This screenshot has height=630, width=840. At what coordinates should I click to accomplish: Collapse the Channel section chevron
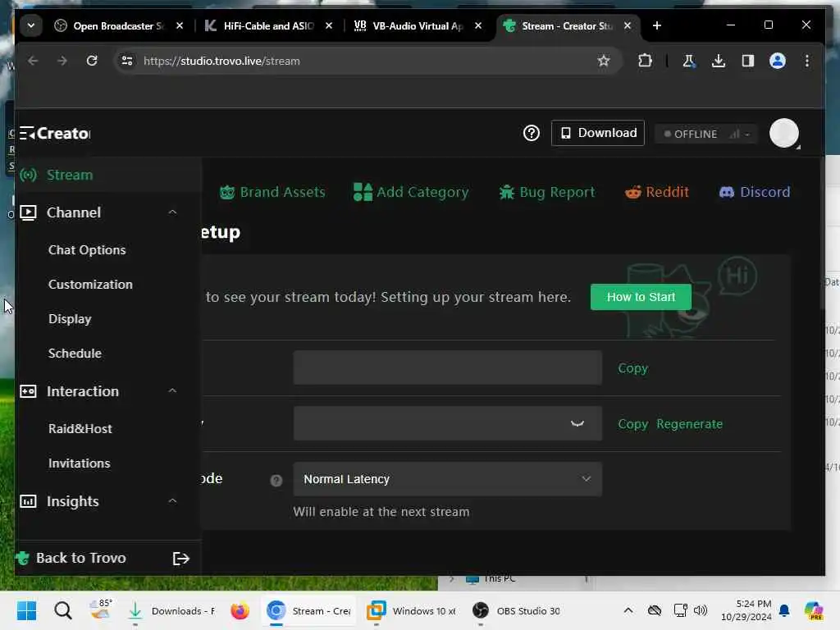tap(172, 212)
